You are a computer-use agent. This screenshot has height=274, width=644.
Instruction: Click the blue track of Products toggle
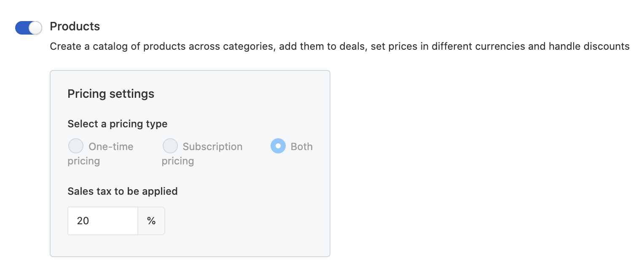tap(21, 28)
